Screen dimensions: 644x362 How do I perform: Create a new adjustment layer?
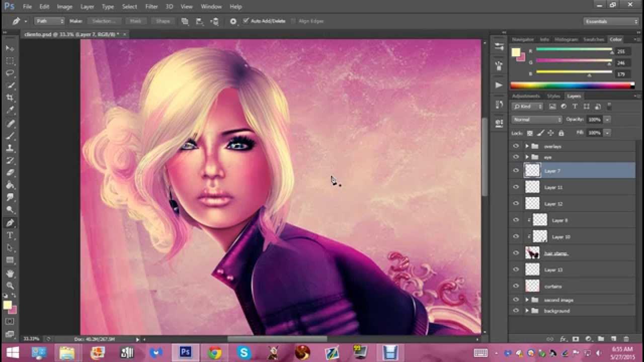[x=588, y=339]
